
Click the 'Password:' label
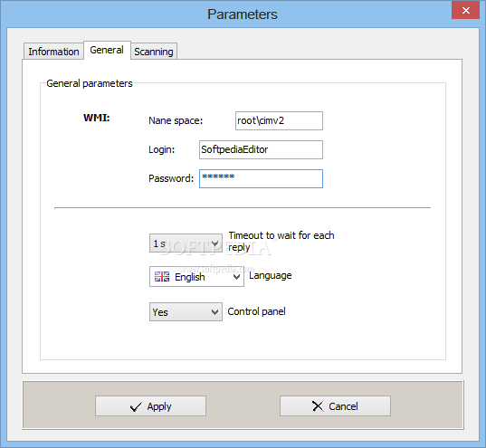click(171, 178)
